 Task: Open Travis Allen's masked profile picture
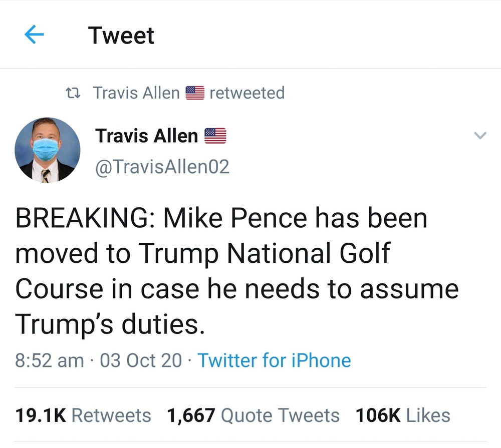[48, 150]
